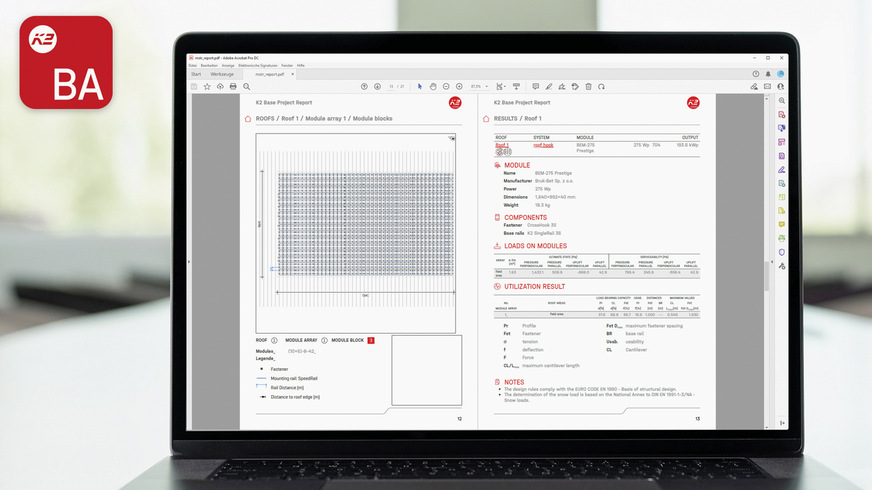The image size is (872, 490).
Task: Select the hand pan tool
Action: pyautogui.click(x=433, y=86)
